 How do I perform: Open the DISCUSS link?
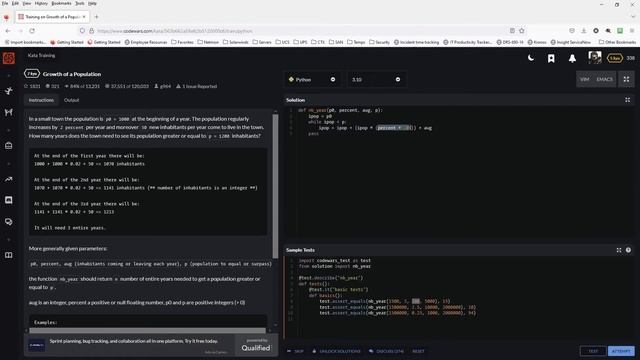pyautogui.click(x=386, y=351)
